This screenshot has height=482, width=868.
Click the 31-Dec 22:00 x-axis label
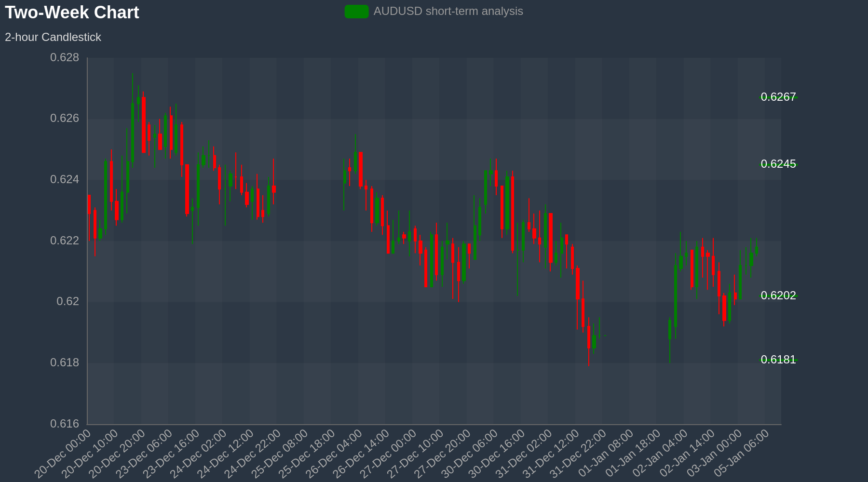[x=579, y=454]
